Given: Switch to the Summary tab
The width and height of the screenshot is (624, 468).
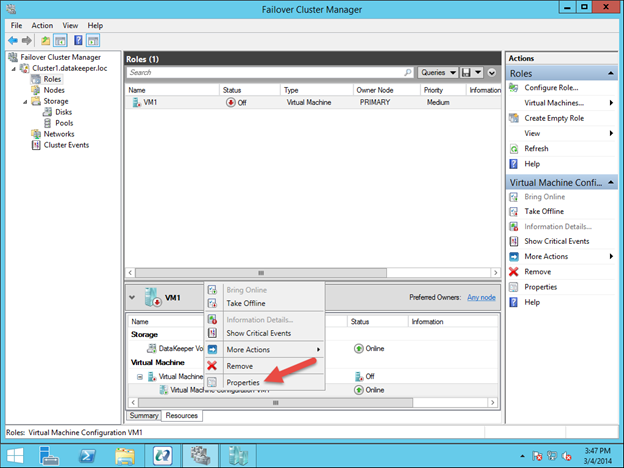Looking at the screenshot, I should pos(144,415).
